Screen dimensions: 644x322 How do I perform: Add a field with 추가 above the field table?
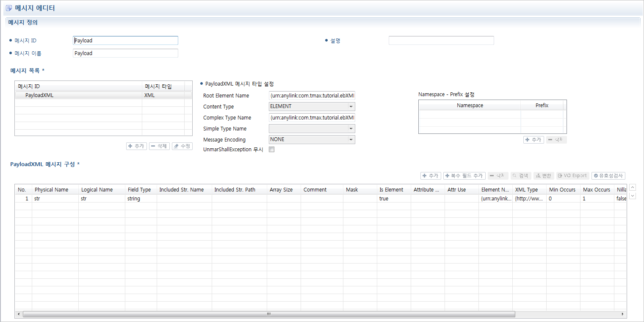431,176
